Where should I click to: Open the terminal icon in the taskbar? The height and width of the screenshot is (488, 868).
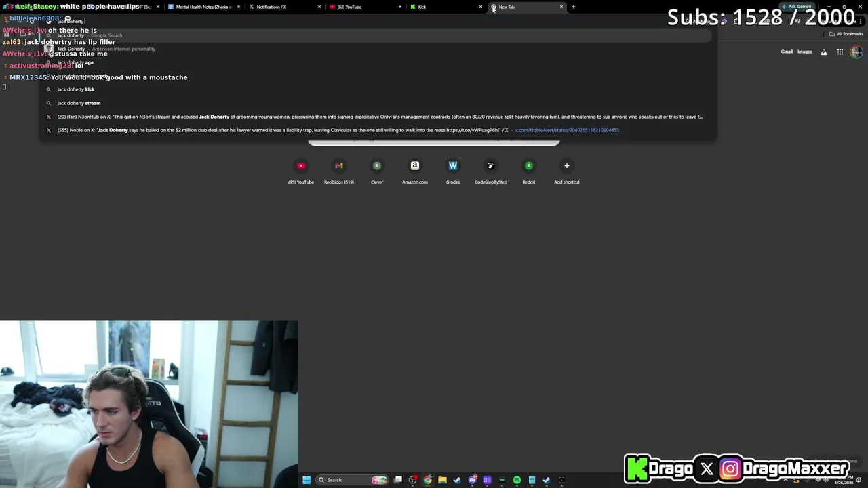coord(561,480)
